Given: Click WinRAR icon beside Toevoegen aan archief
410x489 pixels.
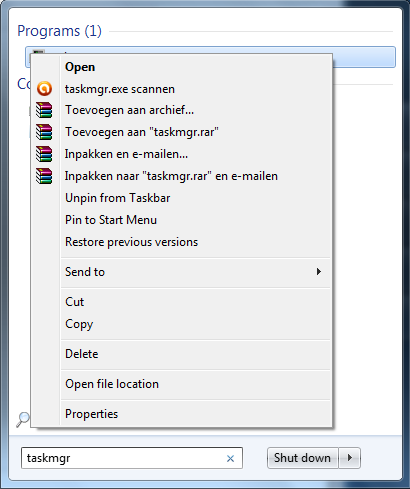Looking at the screenshot, I should (44, 110).
